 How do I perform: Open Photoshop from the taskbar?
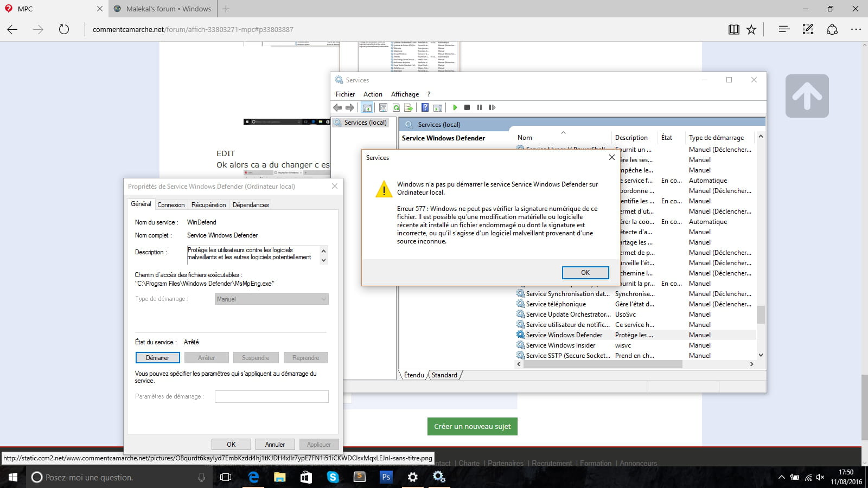click(x=386, y=477)
